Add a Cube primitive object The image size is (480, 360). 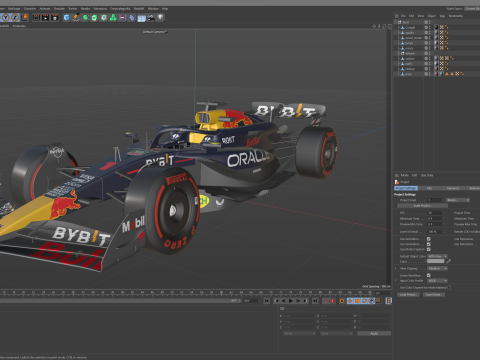[x=66, y=18]
